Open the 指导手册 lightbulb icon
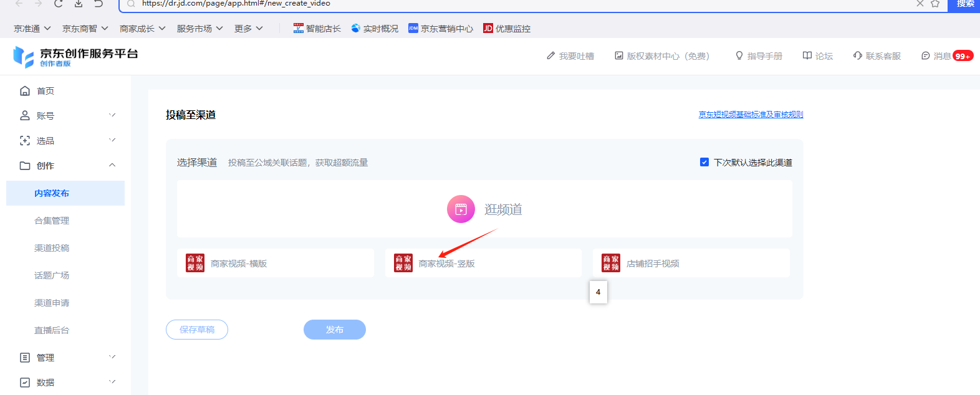Image resolution: width=980 pixels, height=395 pixels. [x=739, y=56]
